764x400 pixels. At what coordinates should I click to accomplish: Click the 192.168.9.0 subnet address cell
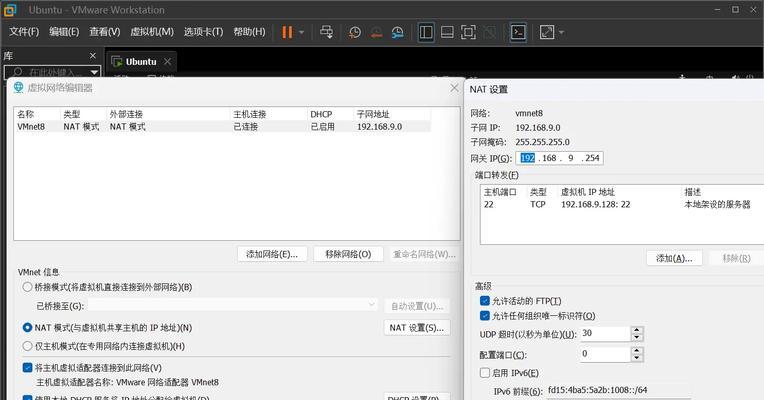pyautogui.click(x=379, y=127)
